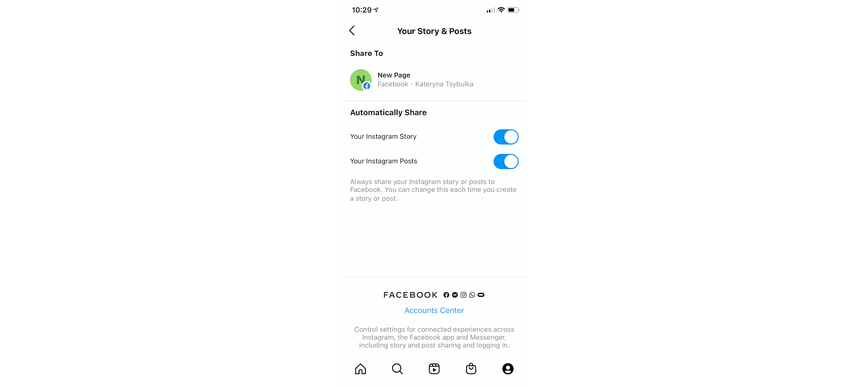Tap the profile icon in bottom navigation
868x387 pixels.
(508, 369)
